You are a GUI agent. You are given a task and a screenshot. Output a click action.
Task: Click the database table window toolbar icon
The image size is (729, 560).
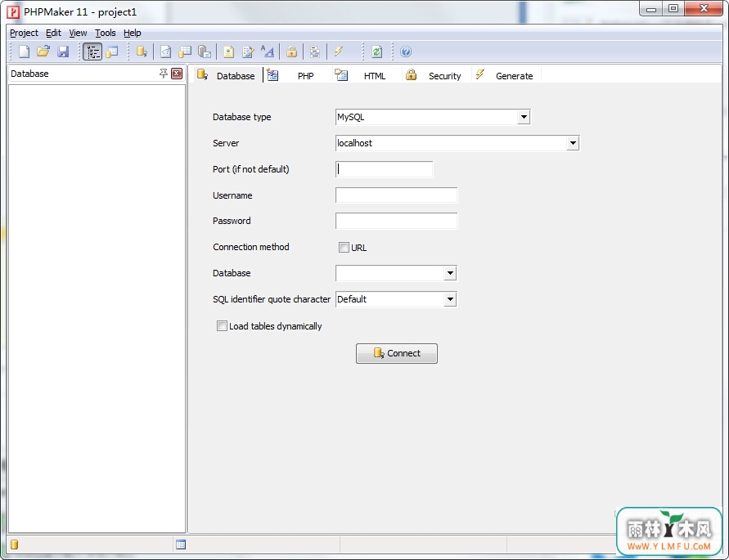coord(112,52)
